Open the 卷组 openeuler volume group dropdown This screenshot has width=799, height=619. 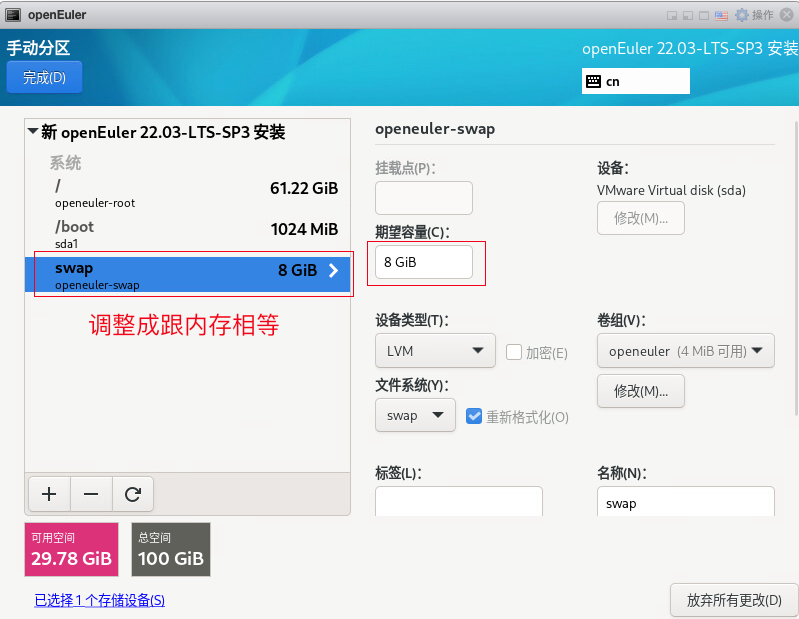(685, 351)
